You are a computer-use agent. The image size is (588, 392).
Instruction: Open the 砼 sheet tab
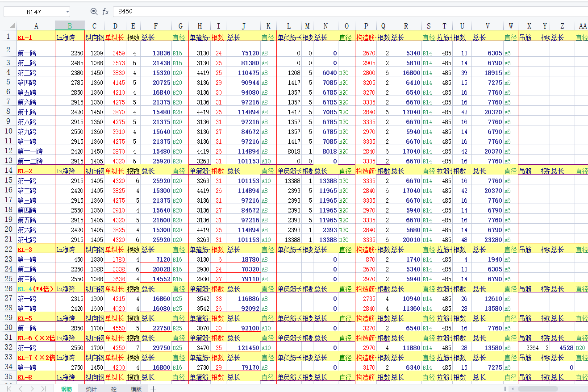click(114, 389)
